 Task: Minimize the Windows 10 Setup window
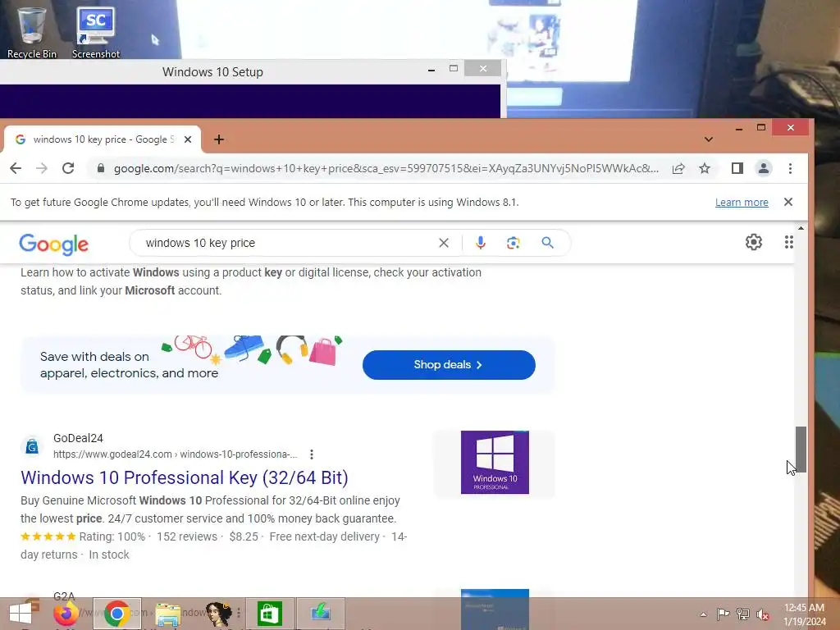coord(431,69)
